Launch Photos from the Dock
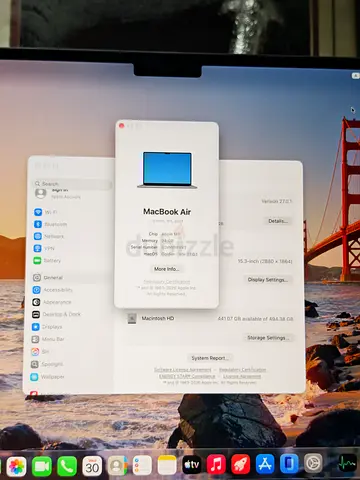The height and width of the screenshot is (480, 360). [x=16, y=466]
